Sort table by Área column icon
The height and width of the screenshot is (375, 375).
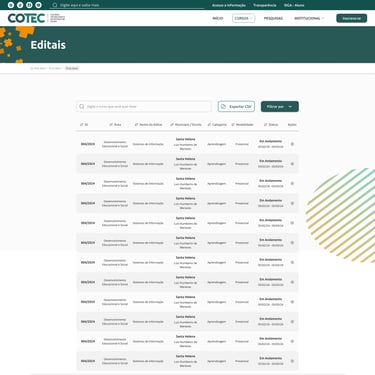click(x=111, y=124)
